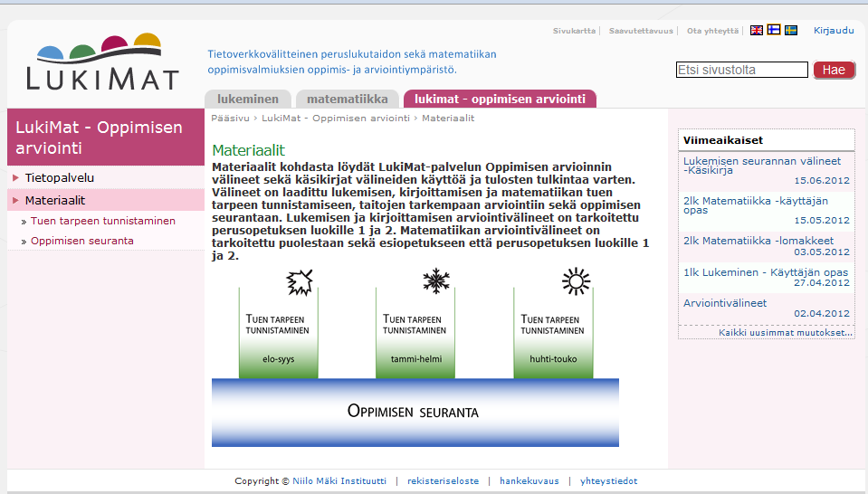Click the Oppimisen seuranta blue banner
This screenshot has width=868, height=494.
point(415,413)
